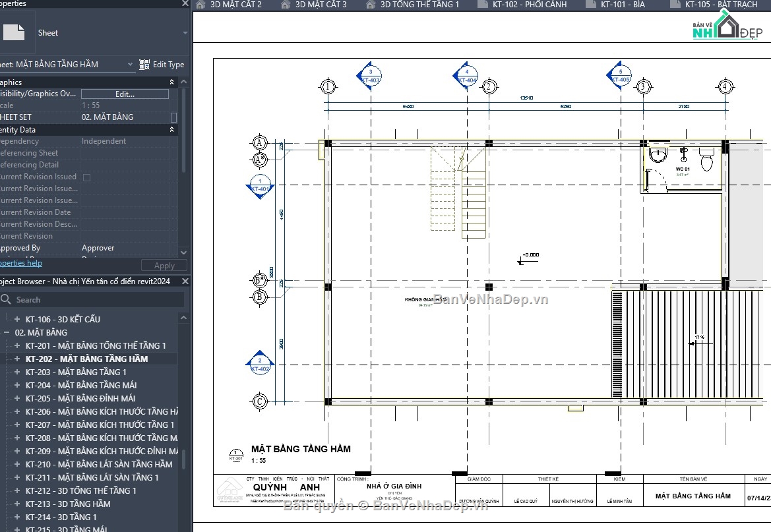Select KT-211 - MẶT BẰNG LÁT SÀN TẦNG 1
Viewport: 771px width, 532px height.
pos(92,477)
